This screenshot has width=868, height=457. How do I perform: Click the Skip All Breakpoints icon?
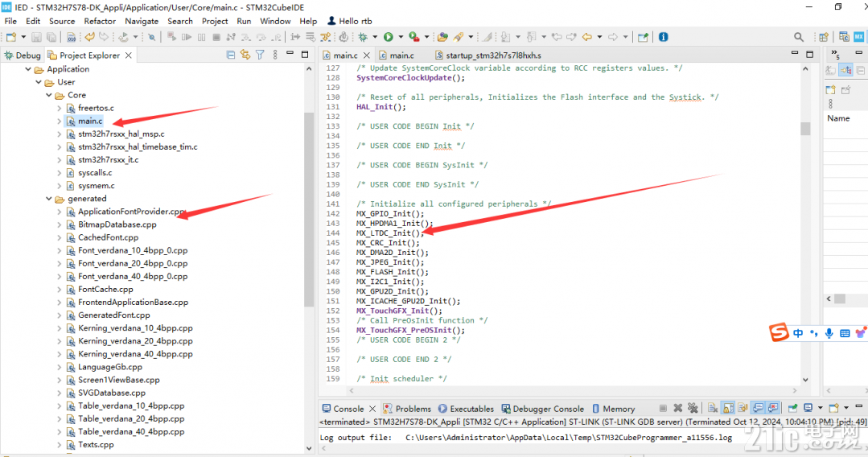152,37
